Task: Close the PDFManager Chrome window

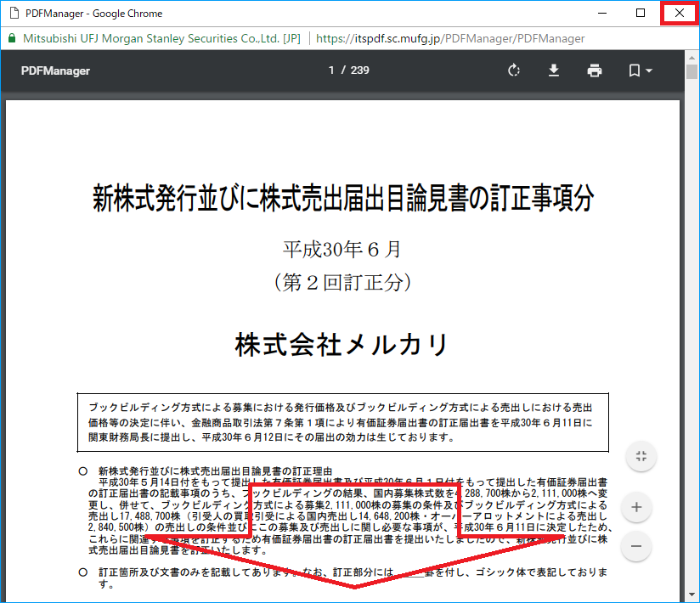Action: click(x=680, y=13)
